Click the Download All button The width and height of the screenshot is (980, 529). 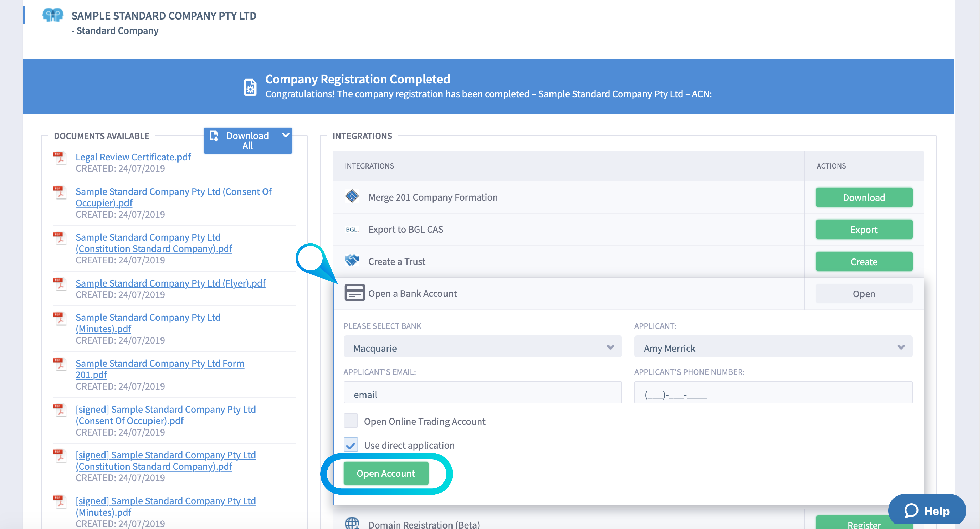[x=248, y=141]
